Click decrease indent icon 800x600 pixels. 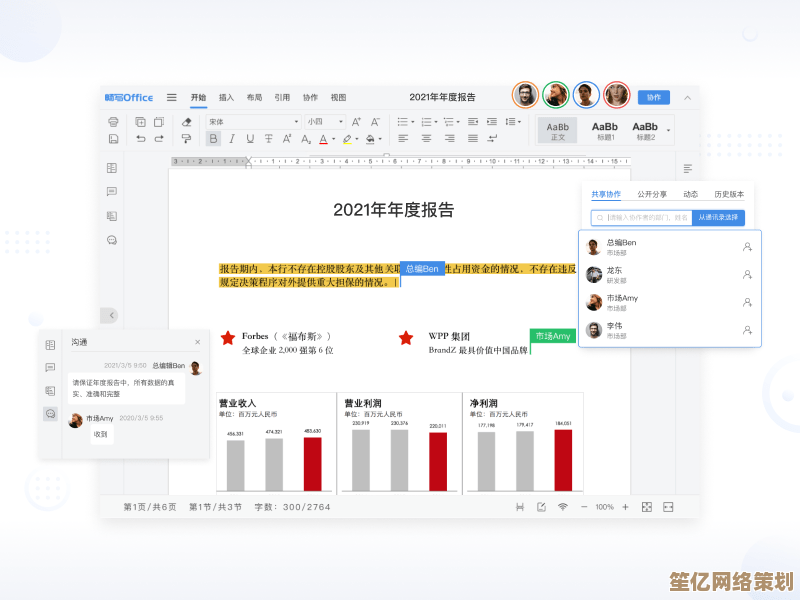[x=473, y=122]
